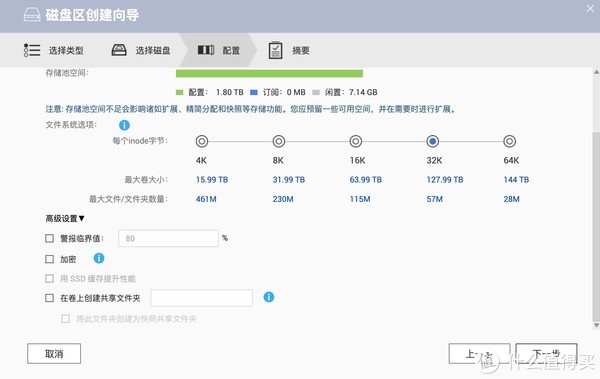Click the 144 TB max volume value
The width and height of the screenshot is (600, 379).
516,180
